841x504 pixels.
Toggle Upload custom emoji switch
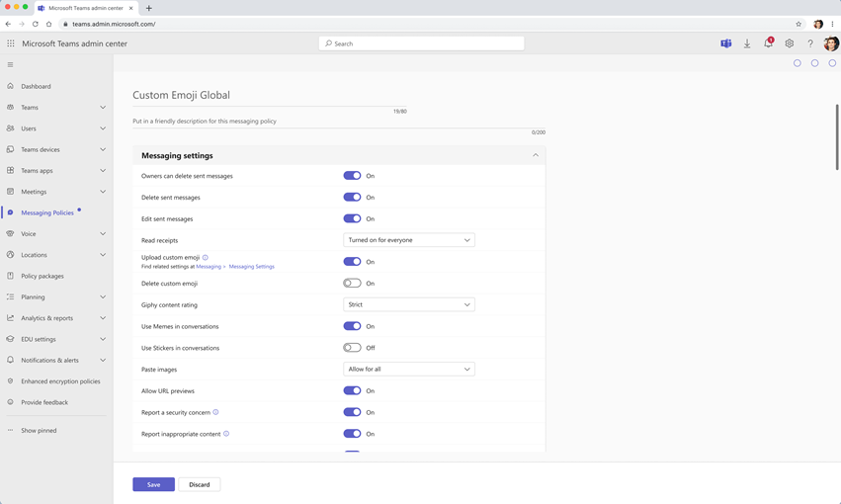352,262
